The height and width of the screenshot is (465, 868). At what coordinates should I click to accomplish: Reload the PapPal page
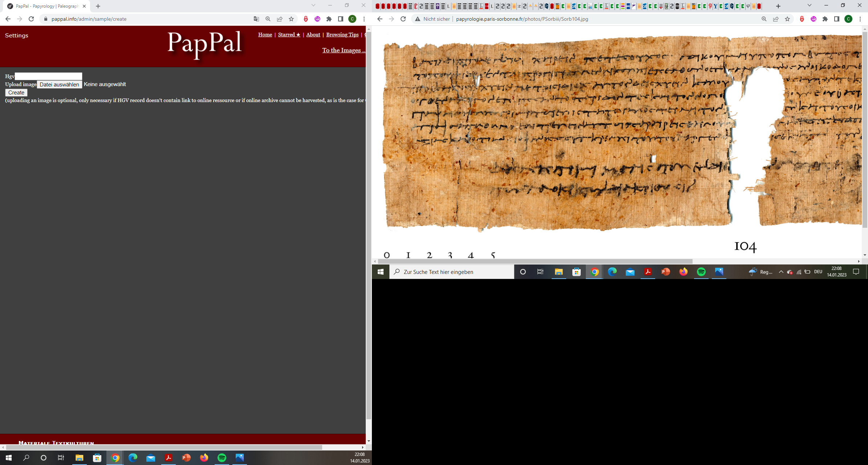(x=31, y=19)
